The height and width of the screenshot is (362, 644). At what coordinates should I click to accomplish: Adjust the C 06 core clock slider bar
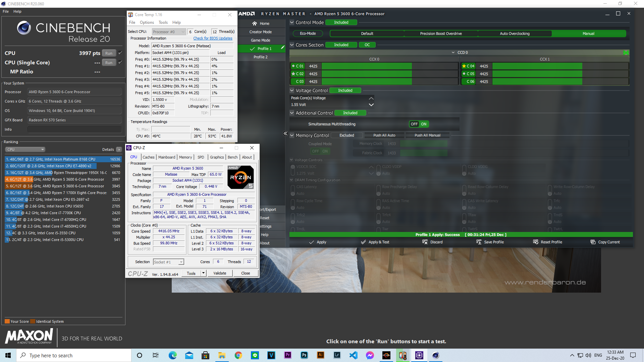560,81
